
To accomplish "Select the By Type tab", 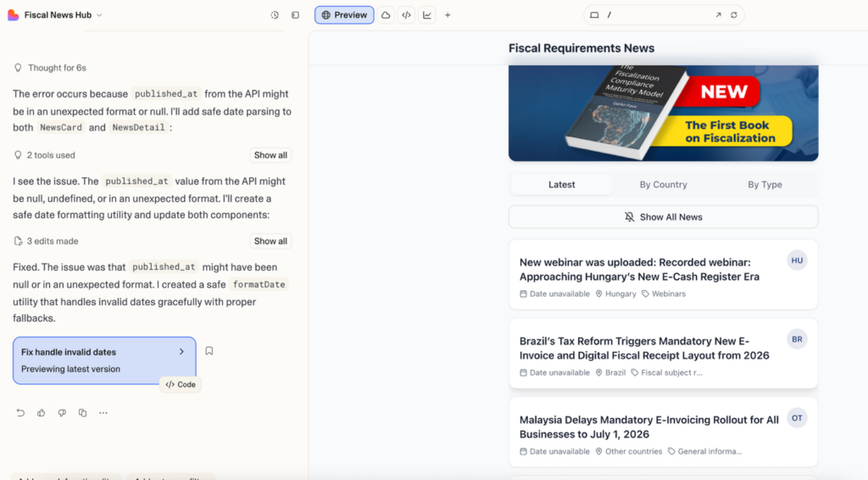I will [x=765, y=185].
